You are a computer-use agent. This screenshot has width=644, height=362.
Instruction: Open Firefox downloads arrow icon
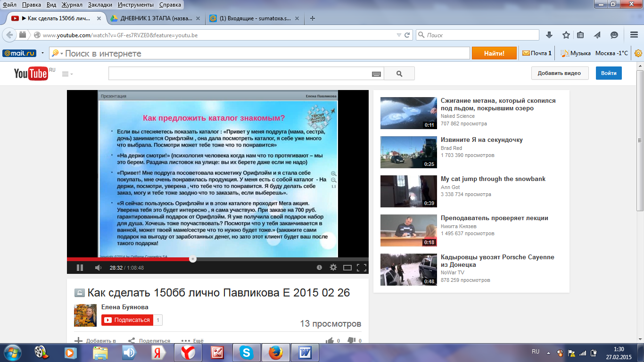(549, 35)
